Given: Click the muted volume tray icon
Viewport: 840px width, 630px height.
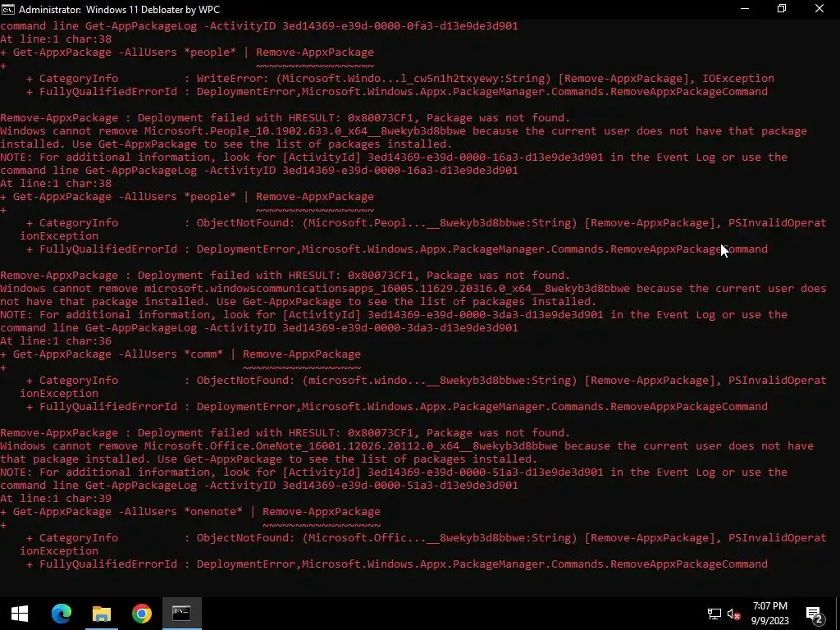Looking at the screenshot, I should point(734,614).
